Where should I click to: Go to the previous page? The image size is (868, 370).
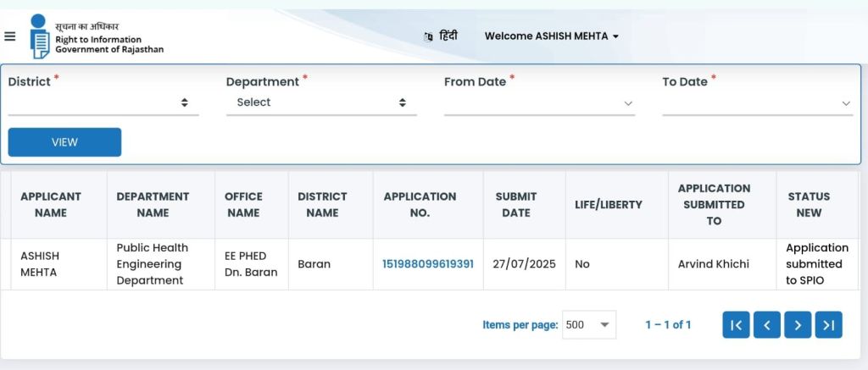[766, 325]
